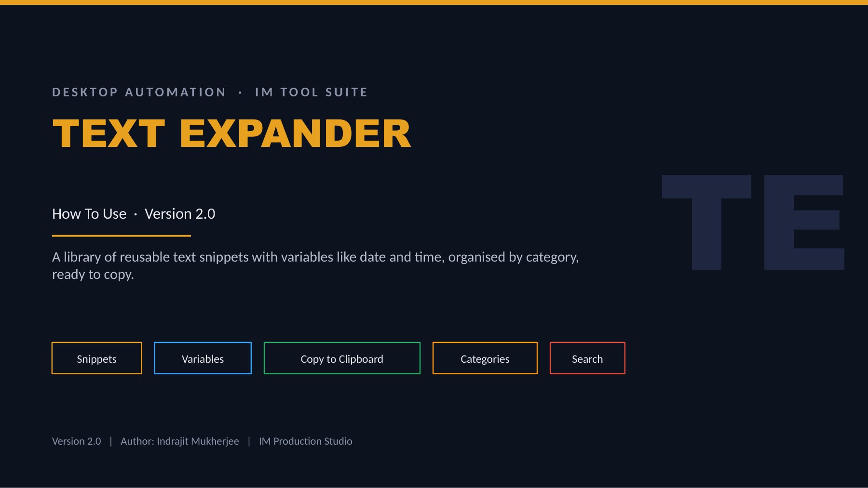Open the Copy to Clipboard box
Viewport: 868px width, 488px height.
[342, 358]
